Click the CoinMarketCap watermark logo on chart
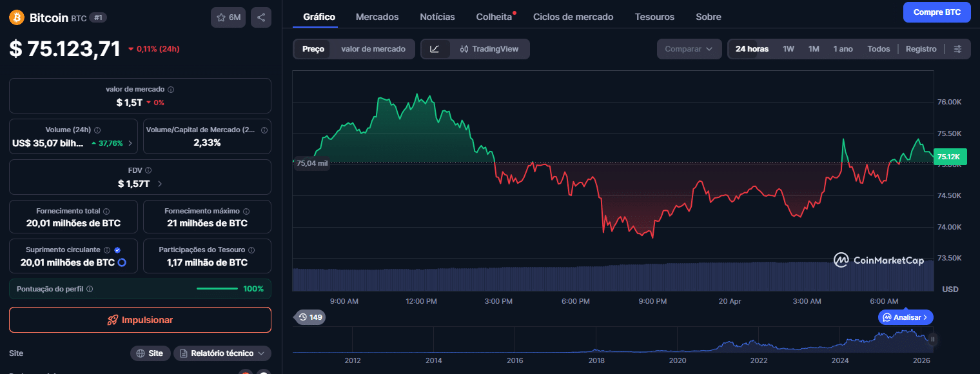The image size is (980, 374). (841, 260)
